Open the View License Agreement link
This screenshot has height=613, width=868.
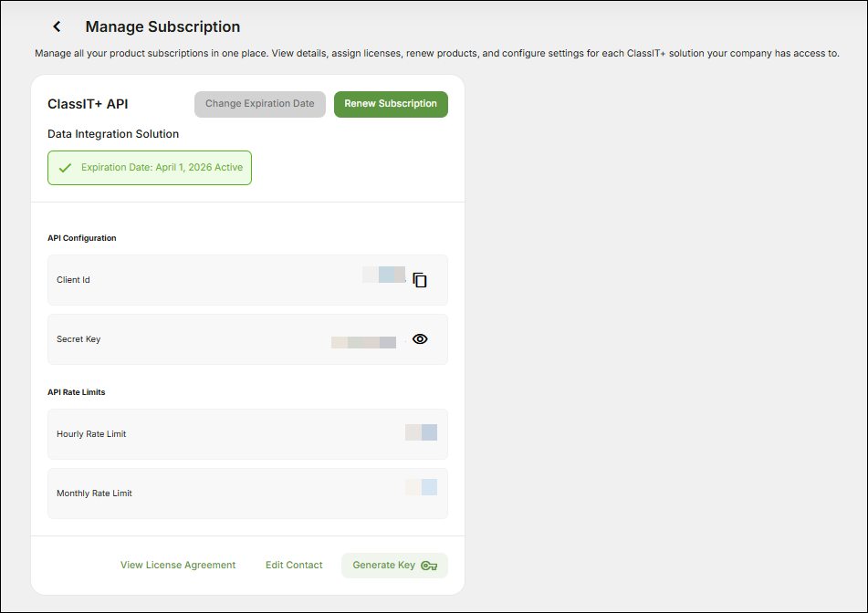click(x=177, y=565)
